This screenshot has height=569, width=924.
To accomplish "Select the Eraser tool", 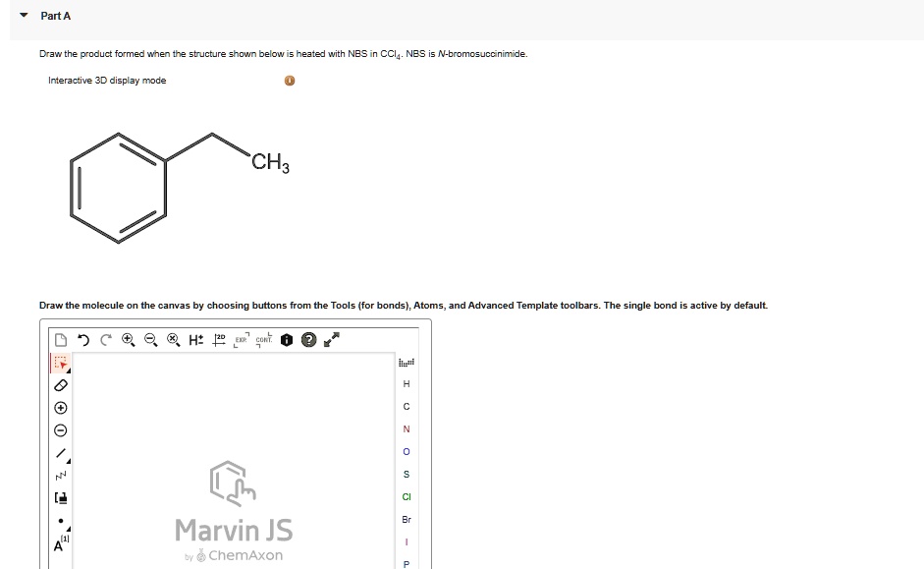I will click(60, 385).
